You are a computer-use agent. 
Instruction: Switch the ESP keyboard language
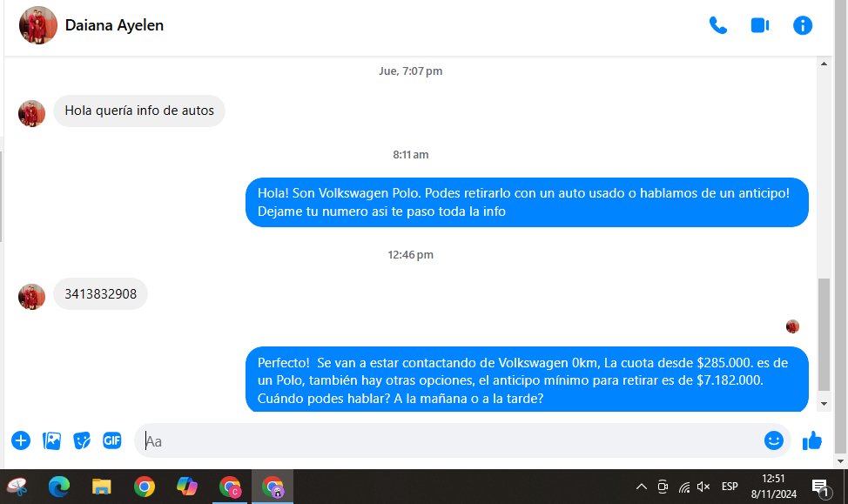730,487
